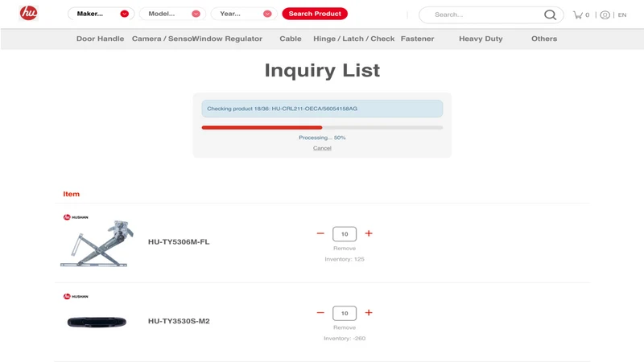Viewport: 644px width, 362px height.
Task: Open the Door Handle category
Action: (x=100, y=39)
